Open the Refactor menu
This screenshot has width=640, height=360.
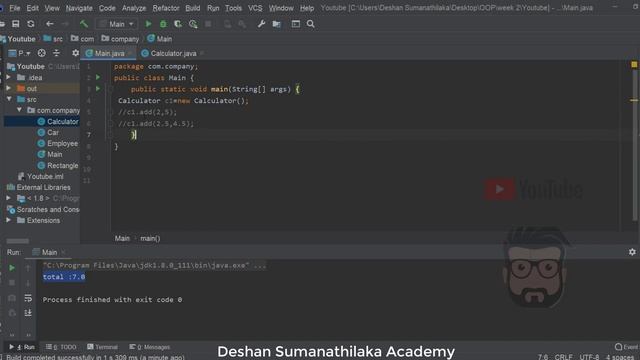[166, 8]
